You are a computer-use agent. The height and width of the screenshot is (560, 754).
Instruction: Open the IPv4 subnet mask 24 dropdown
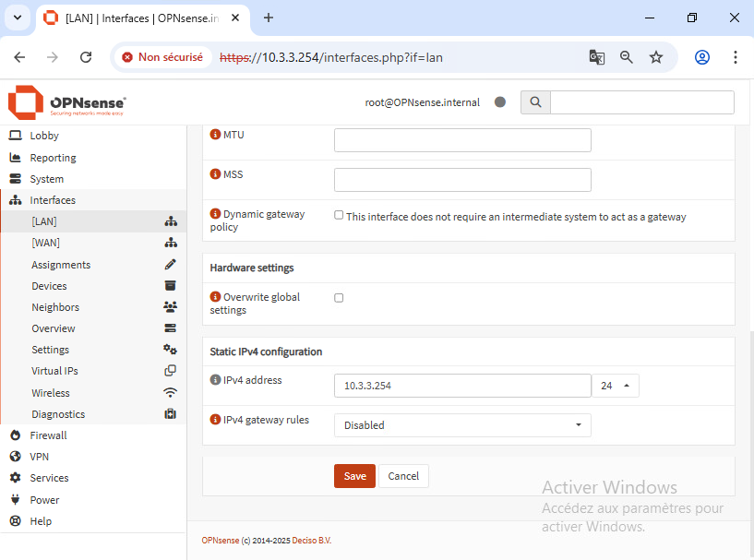(x=615, y=386)
